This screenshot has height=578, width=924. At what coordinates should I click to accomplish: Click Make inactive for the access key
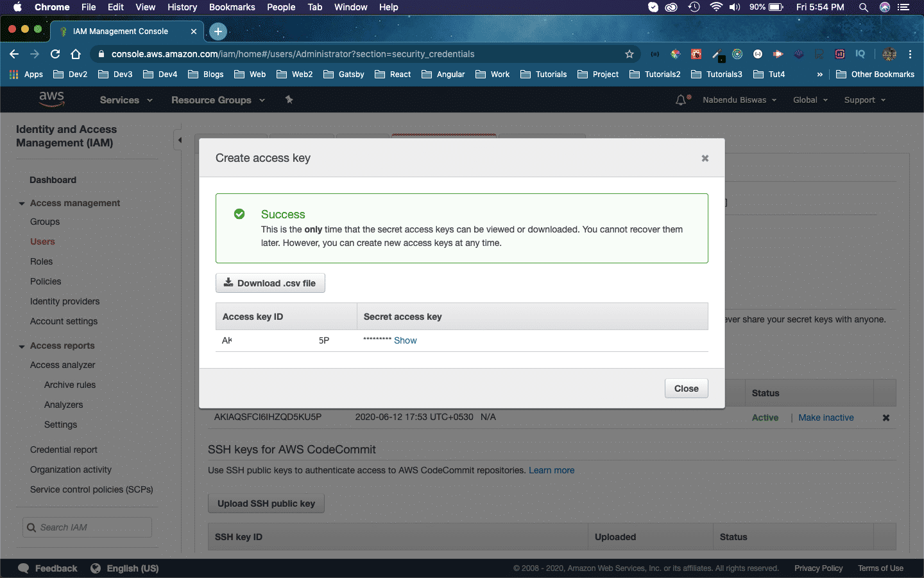click(826, 417)
